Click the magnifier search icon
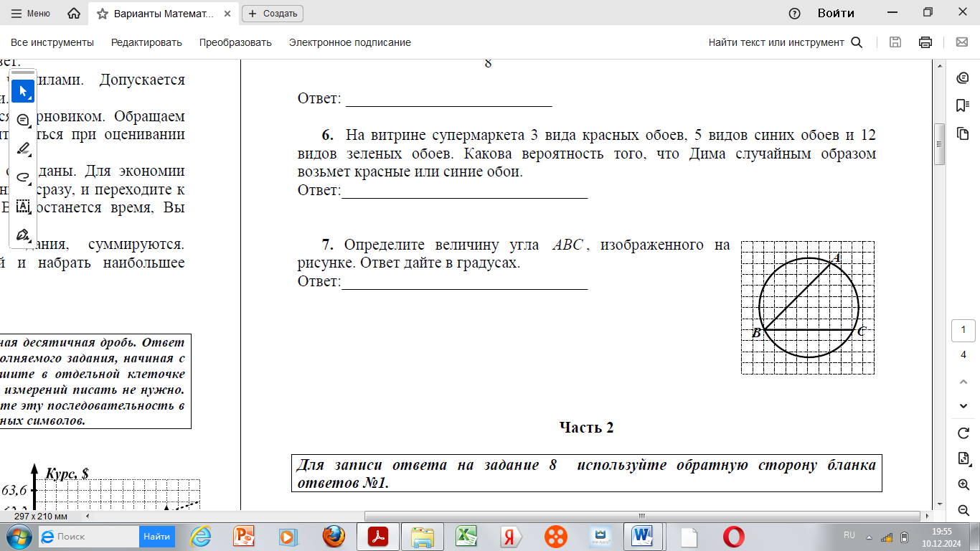This screenshot has width=980, height=551. pyautogui.click(x=857, y=42)
